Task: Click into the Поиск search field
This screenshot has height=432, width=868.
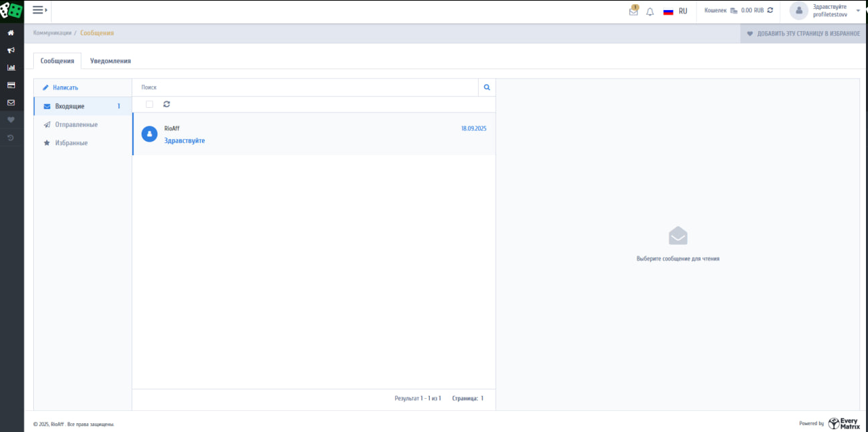Action: click(305, 87)
